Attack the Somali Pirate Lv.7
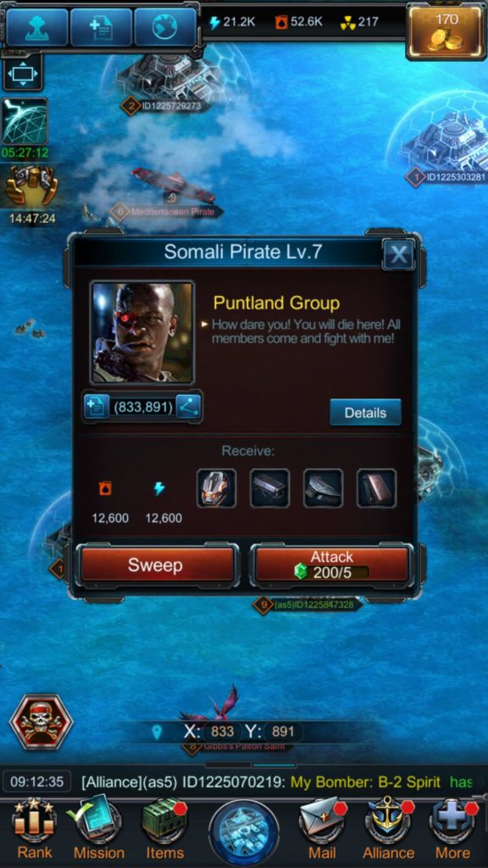Screen dimensions: 488x868 tap(331, 565)
